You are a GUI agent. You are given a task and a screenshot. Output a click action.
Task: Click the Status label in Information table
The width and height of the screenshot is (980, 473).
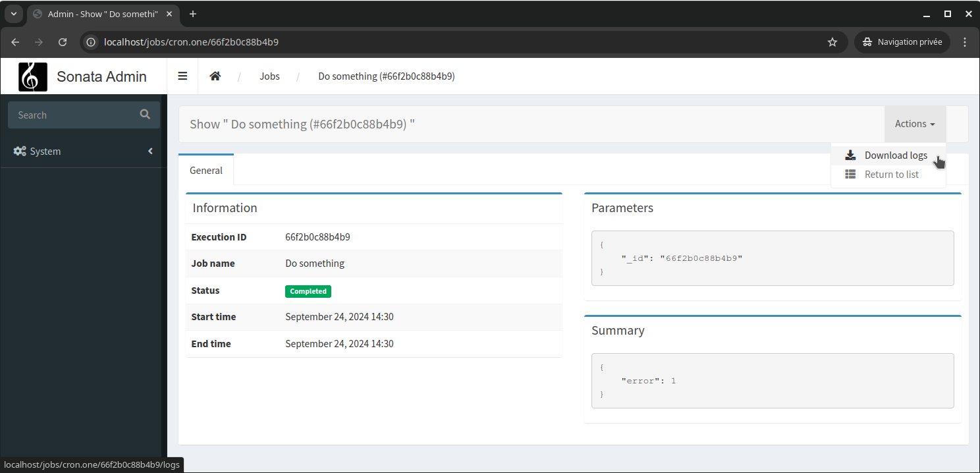click(x=205, y=291)
